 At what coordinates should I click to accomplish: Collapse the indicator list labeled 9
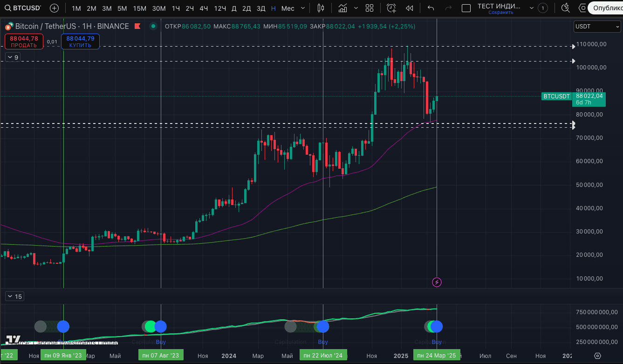[x=12, y=56]
